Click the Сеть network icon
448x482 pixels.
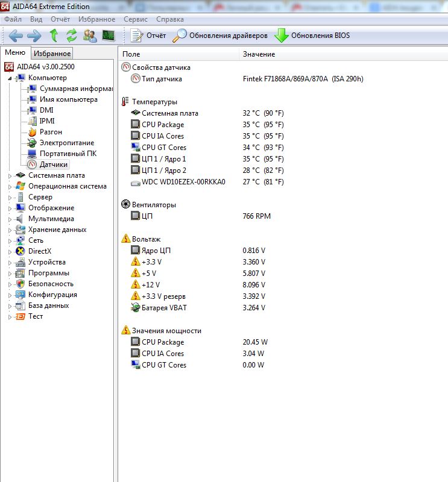click(21, 240)
